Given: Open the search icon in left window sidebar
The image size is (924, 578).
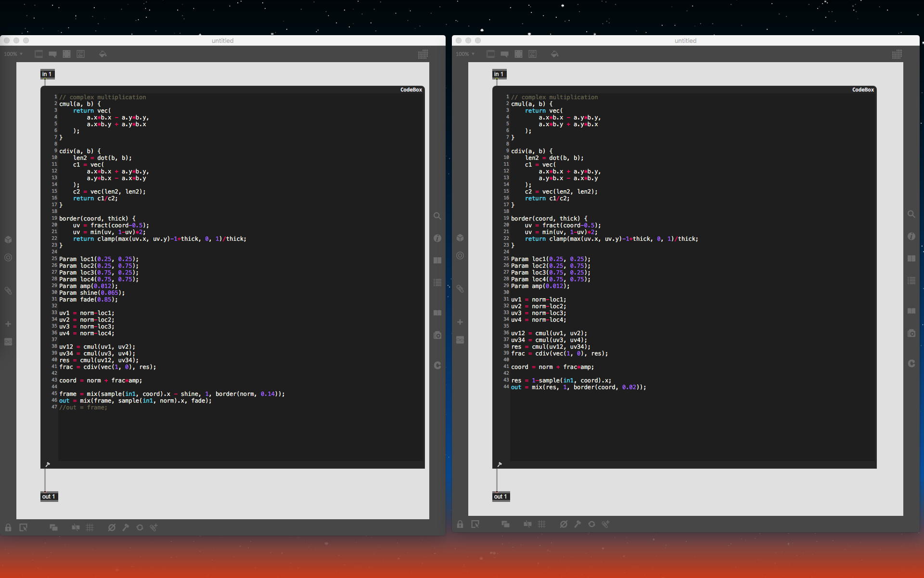Looking at the screenshot, I should click(x=437, y=216).
